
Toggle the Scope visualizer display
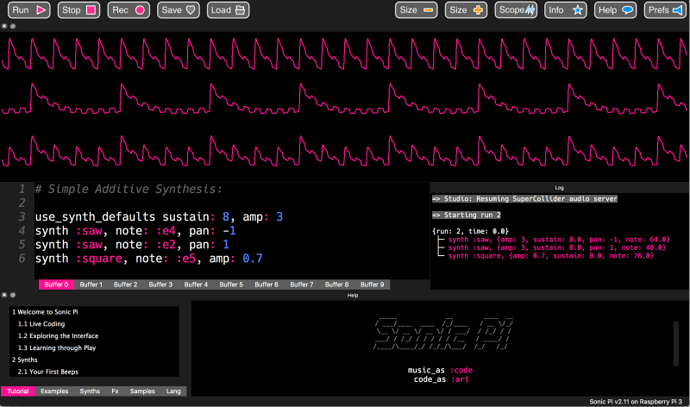coord(517,10)
